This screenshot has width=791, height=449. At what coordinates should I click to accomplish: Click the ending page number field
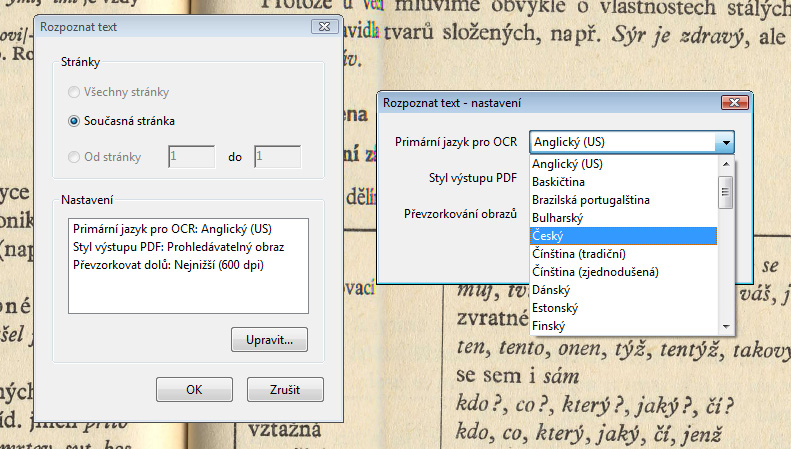tap(277, 157)
